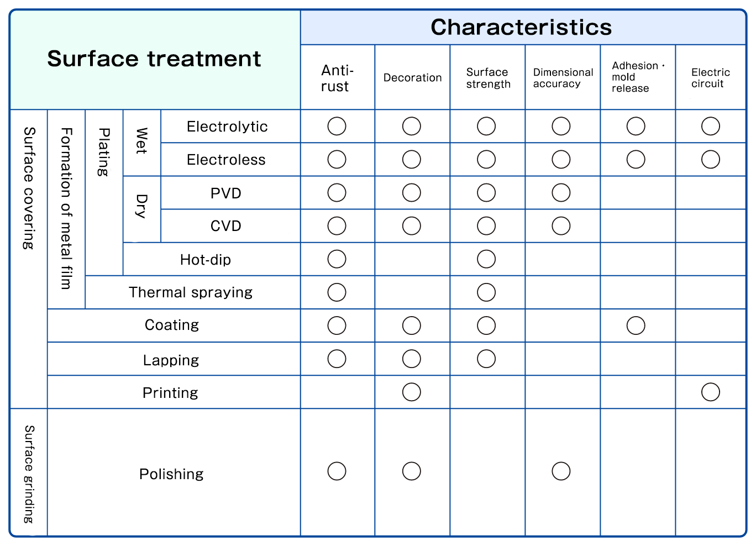The image size is (756, 546).
Task: Click the PVD circle under Decoration
Action: click(412, 193)
